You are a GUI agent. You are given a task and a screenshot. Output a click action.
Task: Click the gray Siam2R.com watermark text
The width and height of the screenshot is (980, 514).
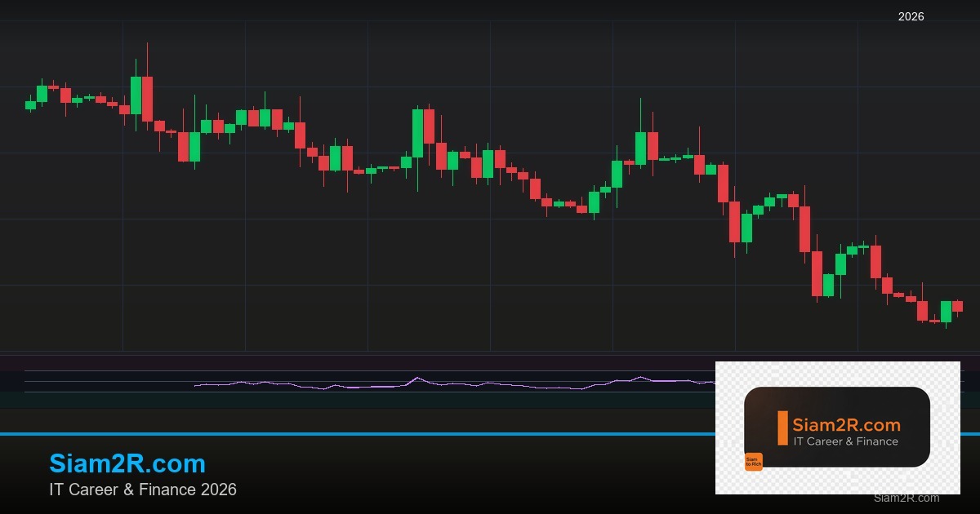pos(906,498)
